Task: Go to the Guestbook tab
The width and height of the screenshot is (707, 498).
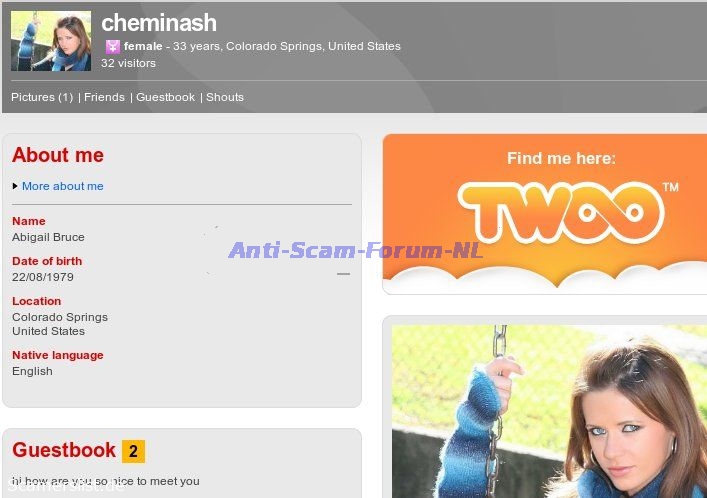Action: coord(165,97)
